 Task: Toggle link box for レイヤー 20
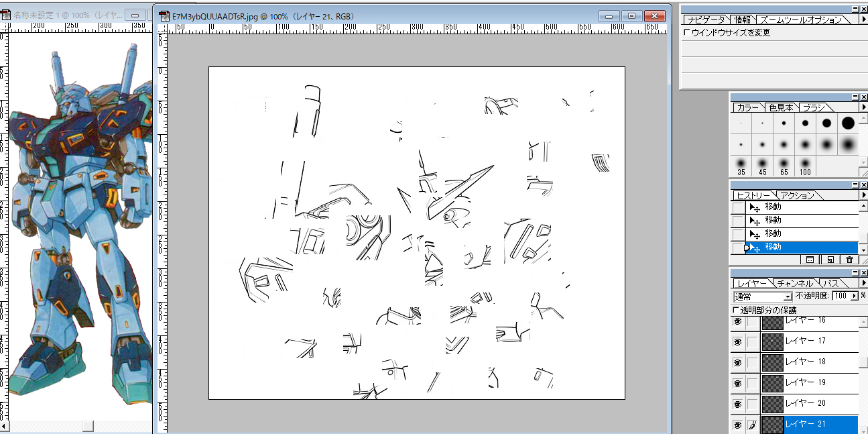pos(753,404)
